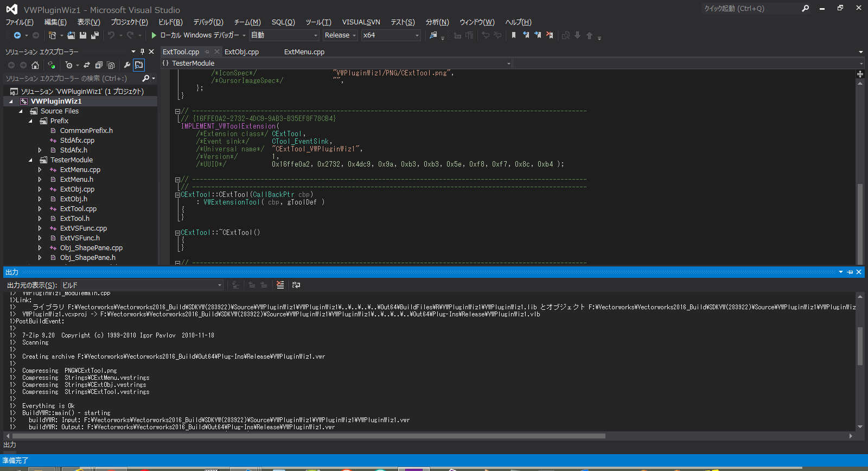Click the Show All Files icon in Solution Explorer
Screen dimensions: 868x471
(111, 65)
